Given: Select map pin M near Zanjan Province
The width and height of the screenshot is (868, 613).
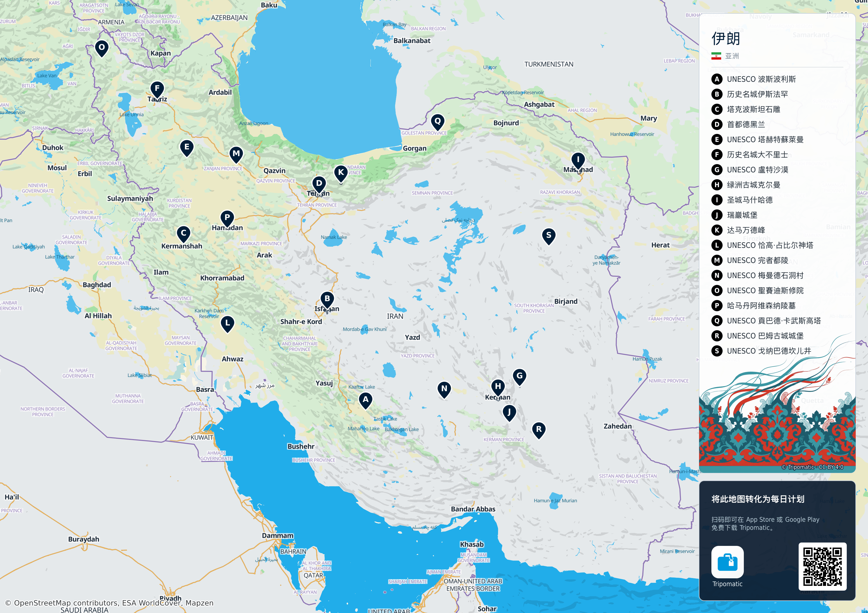Looking at the screenshot, I should 236,155.
